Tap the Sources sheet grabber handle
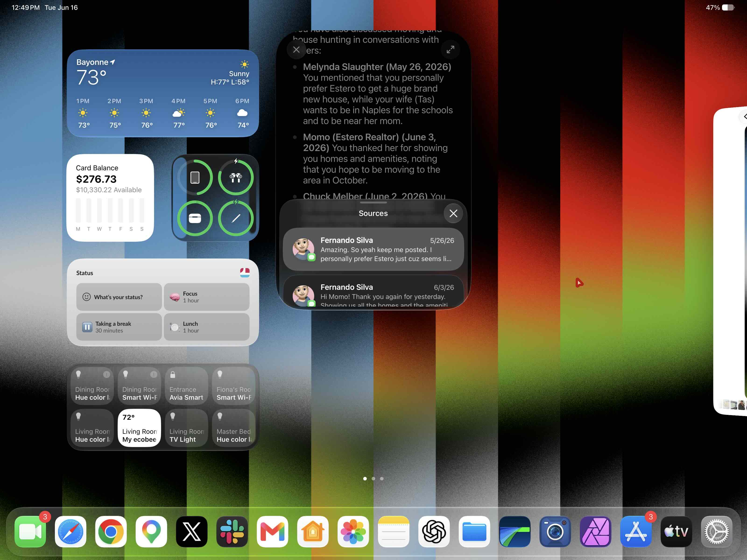The width and height of the screenshot is (747, 560). (373, 203)
